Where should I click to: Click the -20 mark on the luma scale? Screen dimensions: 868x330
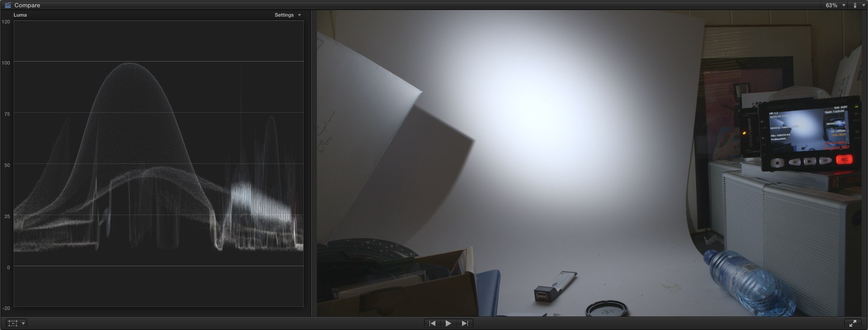6,308
